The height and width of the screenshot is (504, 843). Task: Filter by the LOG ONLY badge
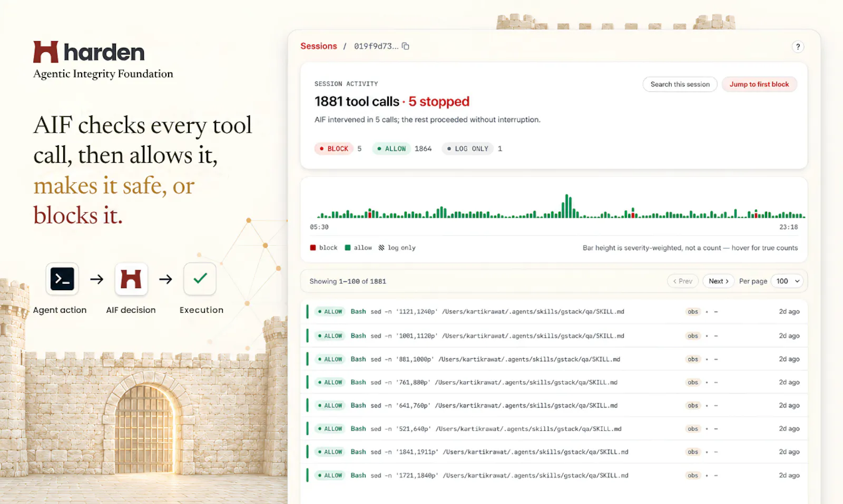pyautogui.click(x=467, y=149)
